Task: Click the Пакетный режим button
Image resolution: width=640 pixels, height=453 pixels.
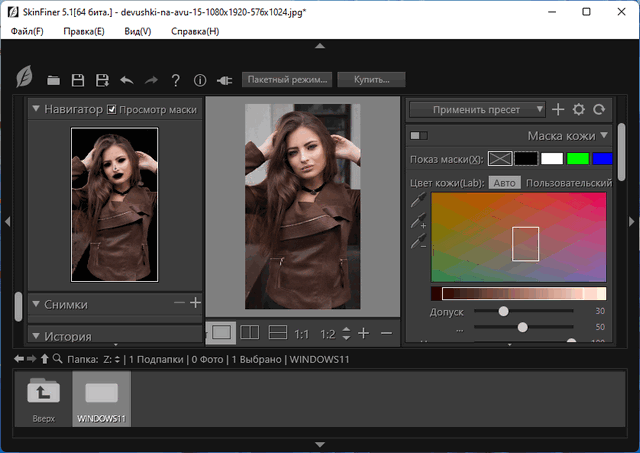Action: coord(286,79)
